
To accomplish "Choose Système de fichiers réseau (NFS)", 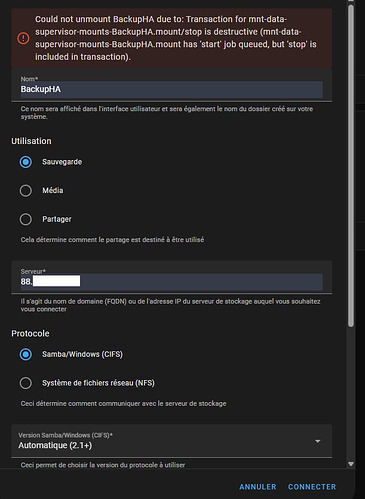I will [26, 383].
